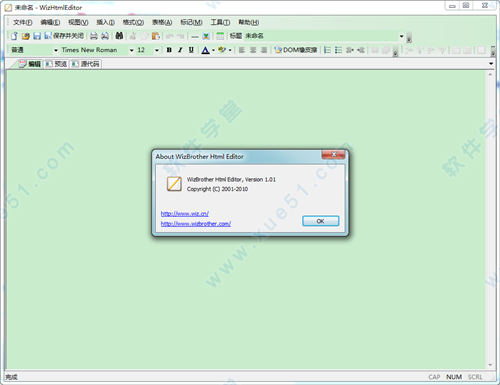This screenshot has height=385, width=500.
Task: Toggle italic formatting
Action: click(x=180, y=50)
